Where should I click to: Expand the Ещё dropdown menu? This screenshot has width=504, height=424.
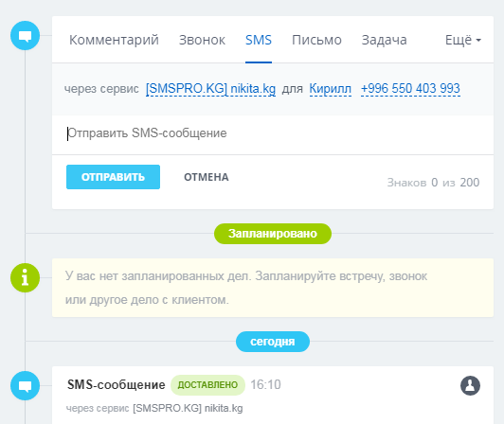(463, 40)
